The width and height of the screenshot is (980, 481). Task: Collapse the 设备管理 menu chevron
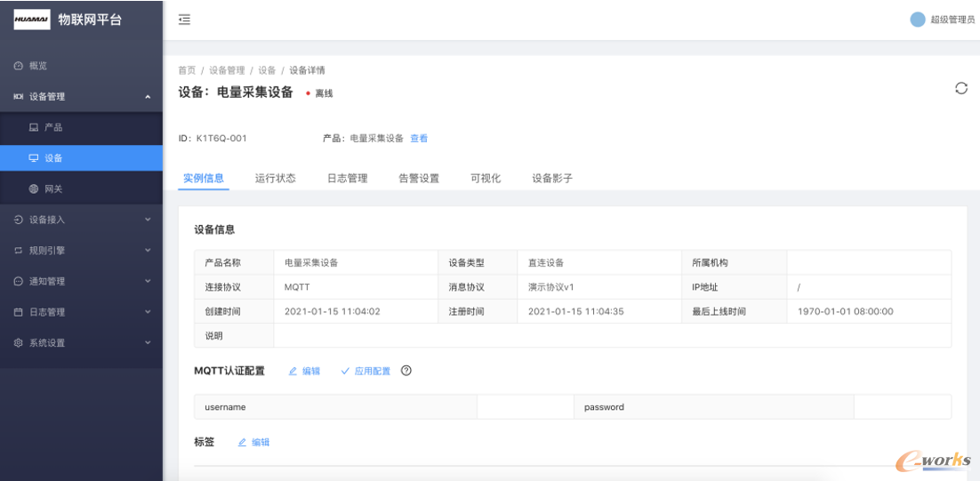148,97
